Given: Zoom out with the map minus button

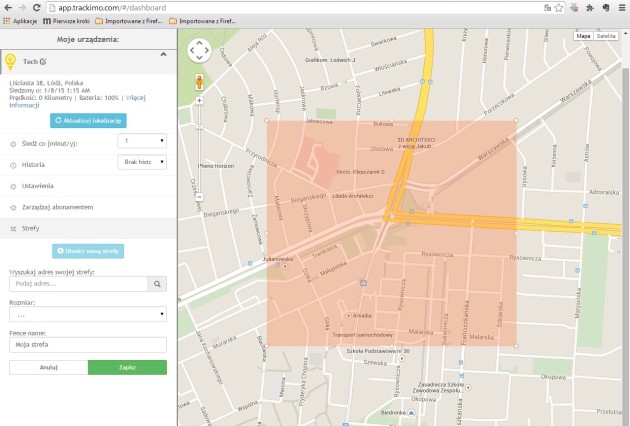Looking at the screenshot, I should (199, 196).
